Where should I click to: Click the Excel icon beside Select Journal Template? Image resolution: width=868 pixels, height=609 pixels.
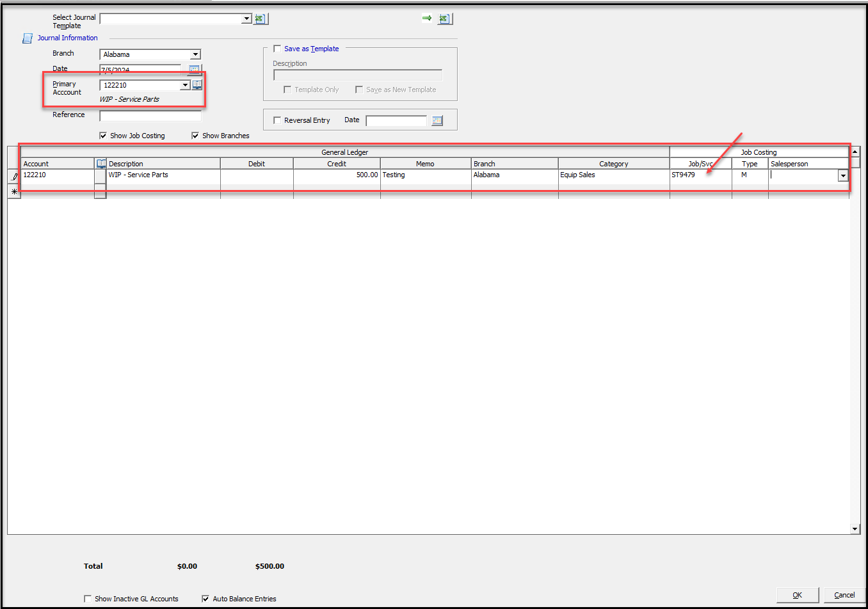[261, 19]
